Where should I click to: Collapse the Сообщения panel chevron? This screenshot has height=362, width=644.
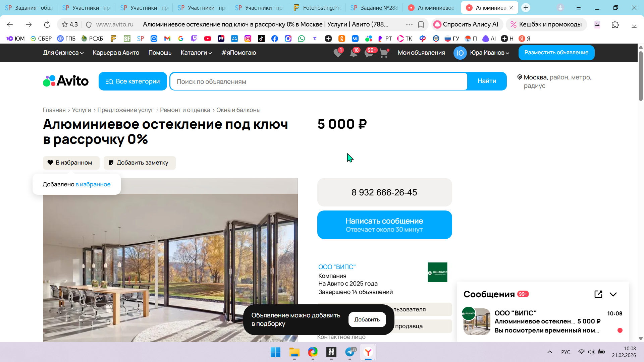pos(613,294)
